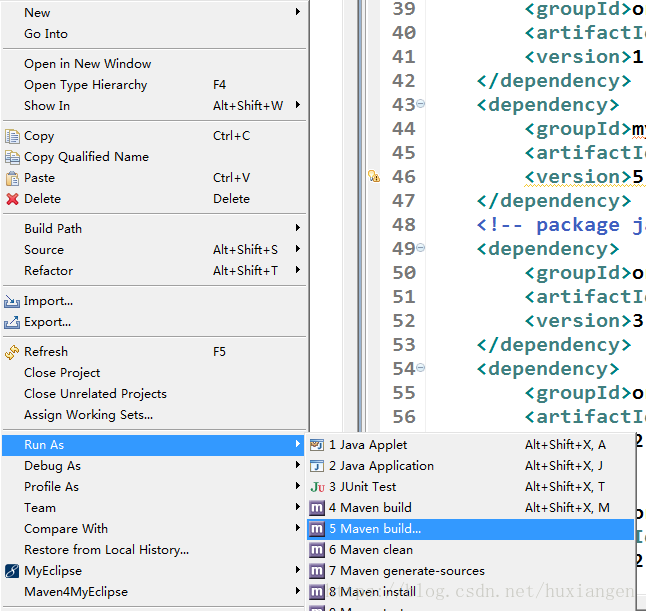Click the MyEclipse logo icon
Viewport: 646px width, 611px height.
coord(12,571)
